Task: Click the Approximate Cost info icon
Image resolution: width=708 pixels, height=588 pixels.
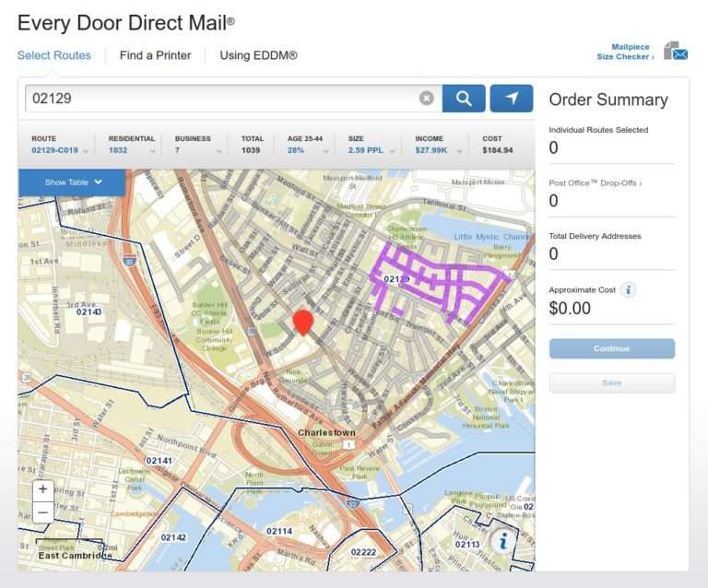Action: (629, 290)
